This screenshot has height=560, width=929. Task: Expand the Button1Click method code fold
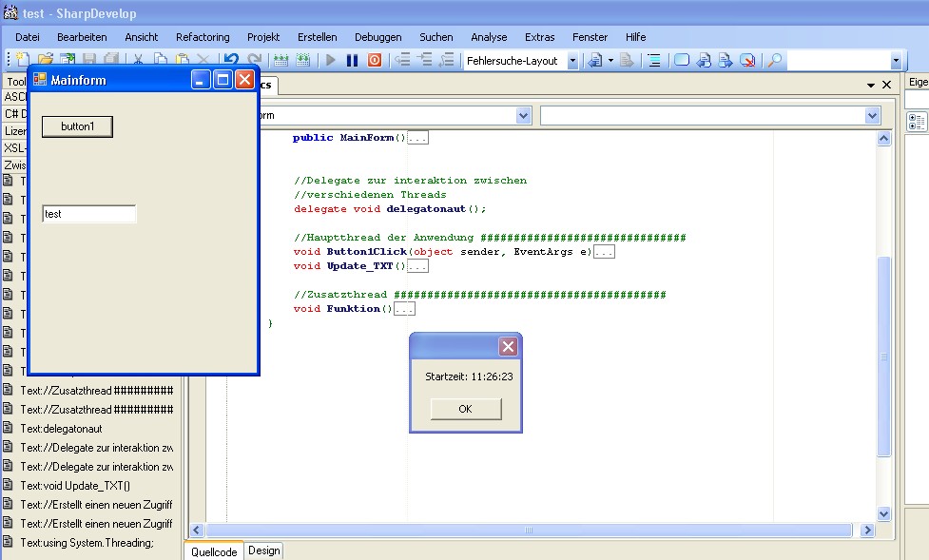[605, 252]
